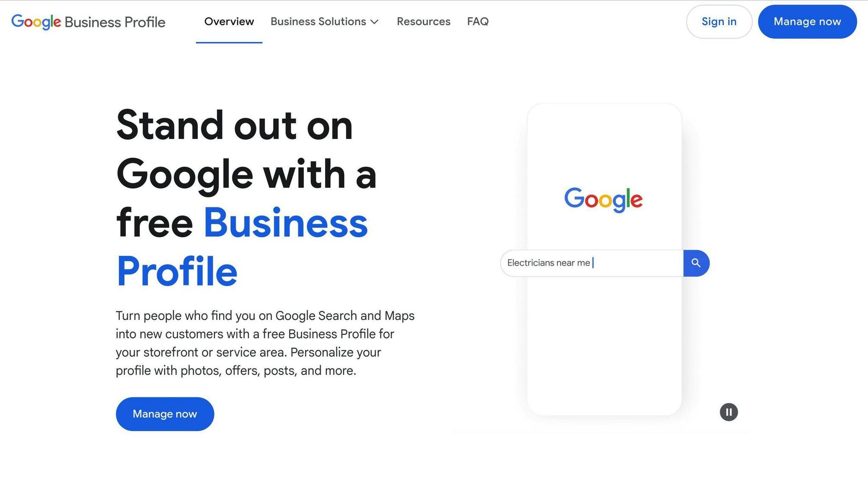The width and height of the screenshot is (868, 488).
Task: Click the 'Stand out on' headline text
Action: 234,125
